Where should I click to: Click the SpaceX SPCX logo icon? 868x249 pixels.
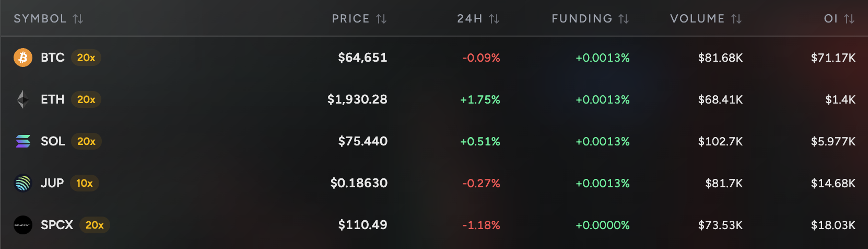tap(23, 225)
